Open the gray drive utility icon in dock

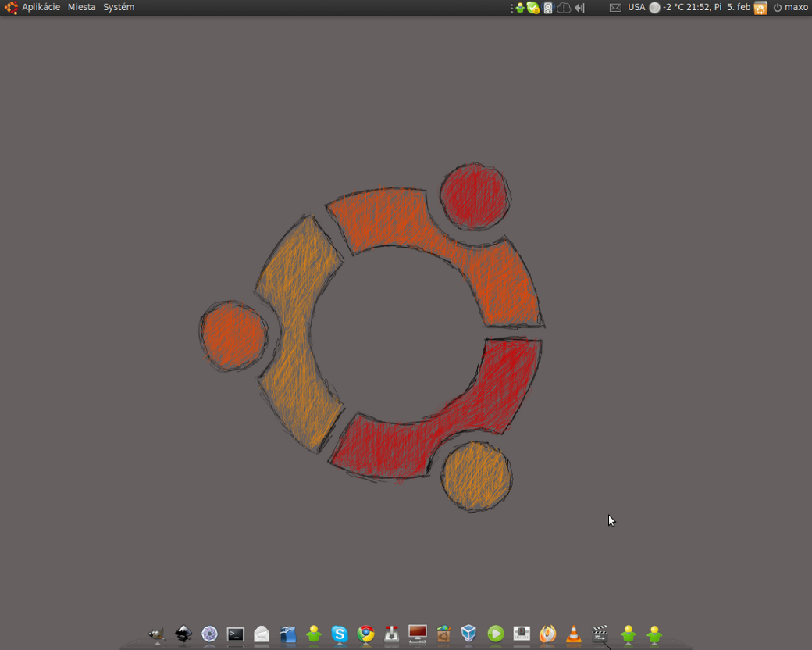[x=522, y=634]
